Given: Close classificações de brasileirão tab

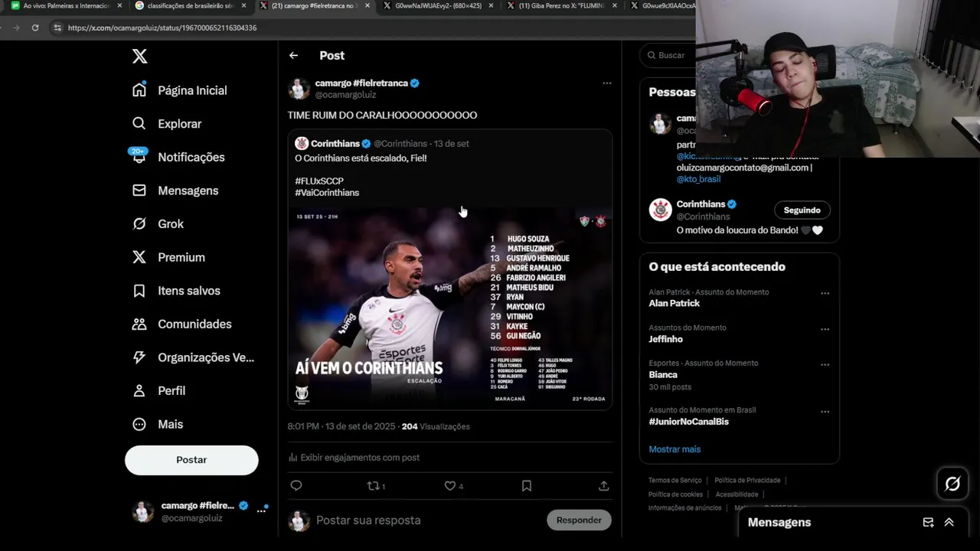Looking at the screenshot, I should [x=243, y=5].
